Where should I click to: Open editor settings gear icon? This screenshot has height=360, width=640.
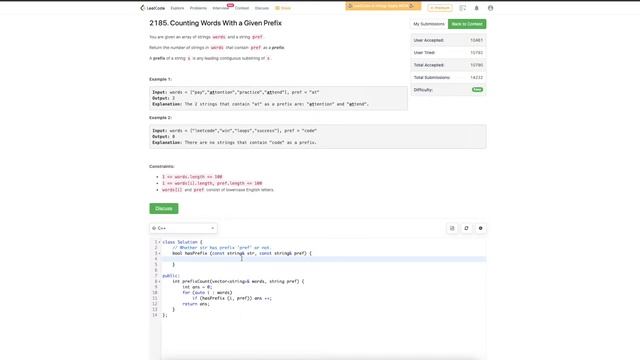click(480, 228)
